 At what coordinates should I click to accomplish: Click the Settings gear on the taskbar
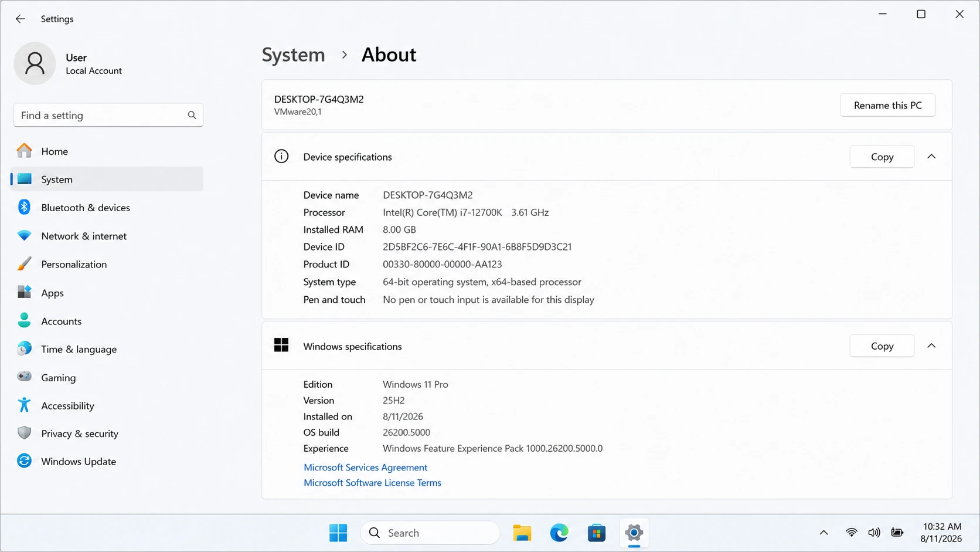[634, 533]
